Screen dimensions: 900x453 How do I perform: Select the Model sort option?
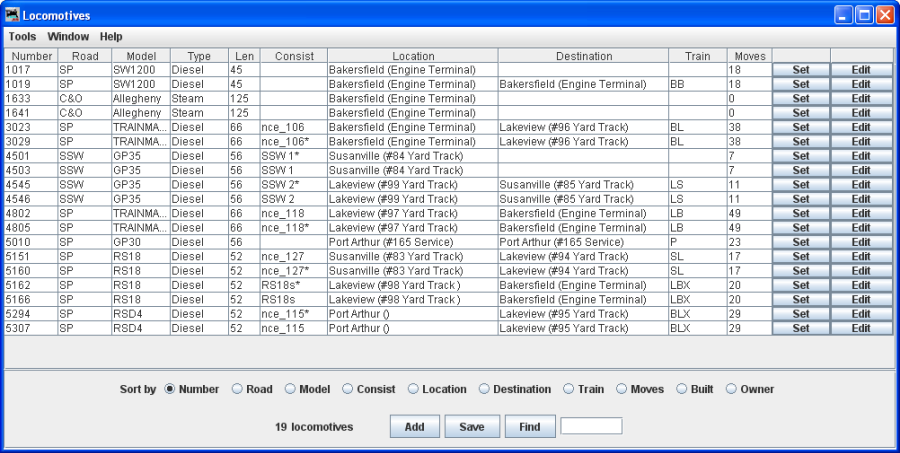291,389
